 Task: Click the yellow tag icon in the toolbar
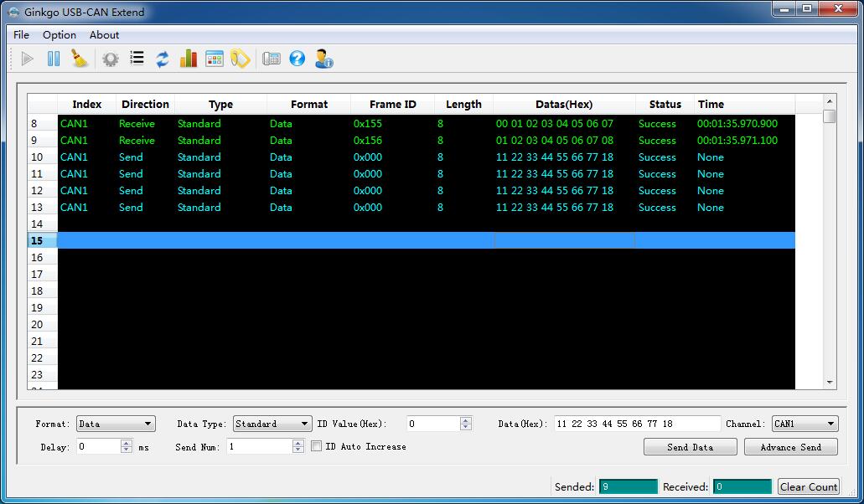click(241, 58)
